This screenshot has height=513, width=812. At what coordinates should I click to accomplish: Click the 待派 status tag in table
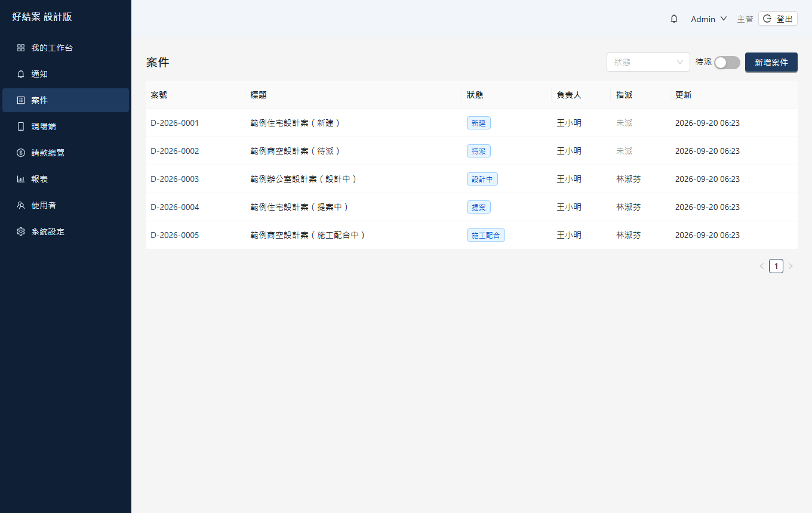479,151
